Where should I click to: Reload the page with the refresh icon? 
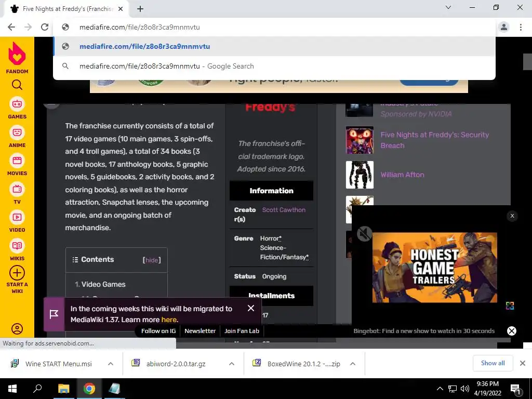tap(45, 27)
